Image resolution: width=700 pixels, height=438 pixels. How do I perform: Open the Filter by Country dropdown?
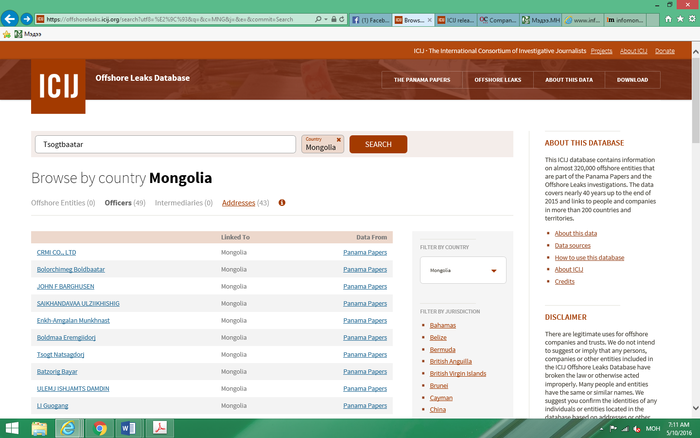pyautogui.click(x=463, y=270)
